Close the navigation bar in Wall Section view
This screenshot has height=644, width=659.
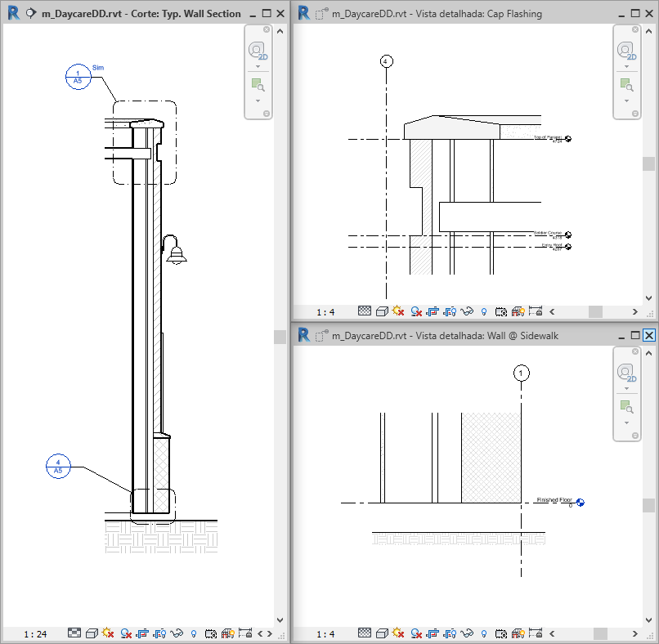(267, 29)
